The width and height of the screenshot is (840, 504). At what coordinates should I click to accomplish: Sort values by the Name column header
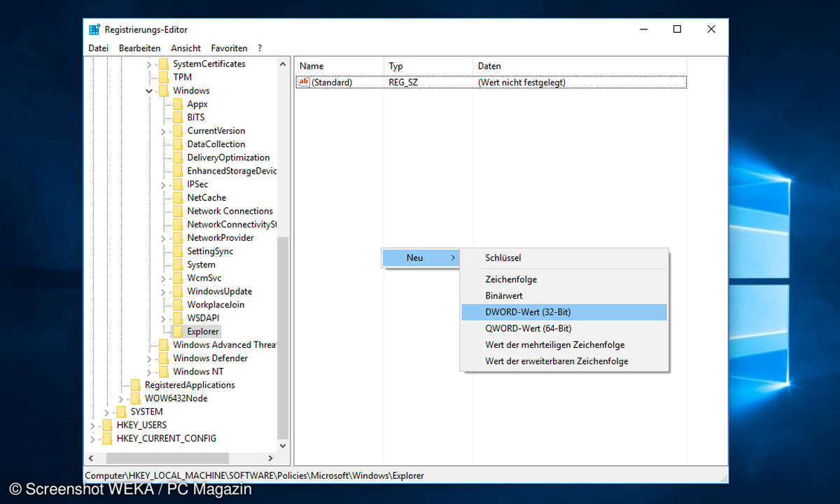pos(339,66)
